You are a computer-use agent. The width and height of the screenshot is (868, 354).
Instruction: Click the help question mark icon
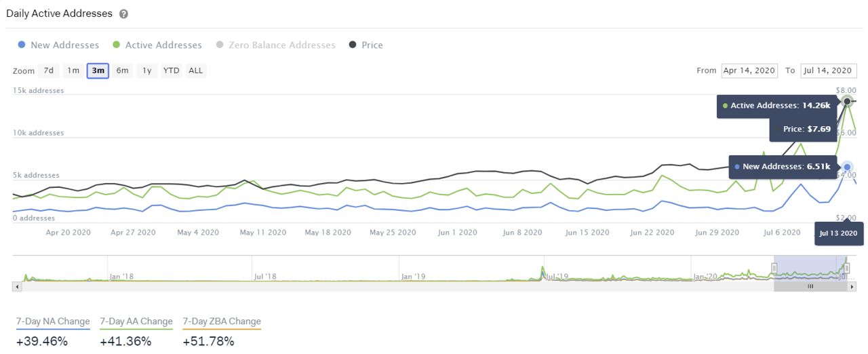tap(123, 14)
